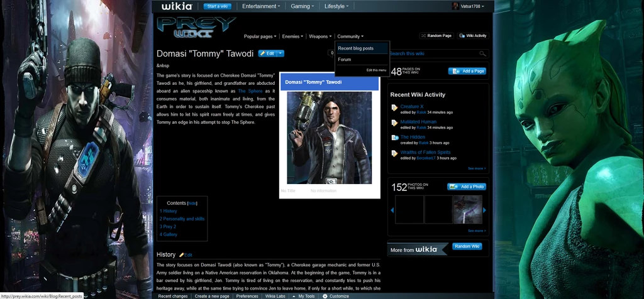The image size is (644, 299).
Task: Click the new-page icon beside The Hidden
Action: 394,139
